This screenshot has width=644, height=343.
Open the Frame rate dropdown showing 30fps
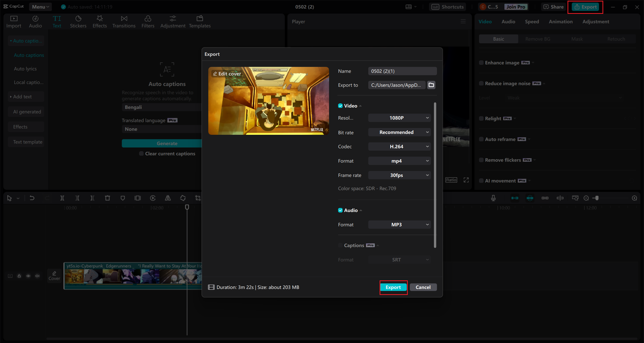point(399,175)
